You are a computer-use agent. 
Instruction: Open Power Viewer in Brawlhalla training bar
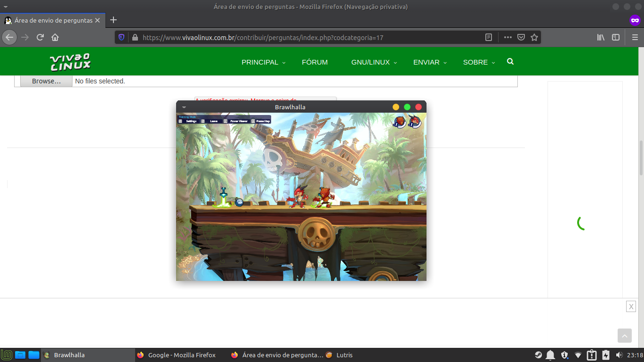[x=236, y=121]
